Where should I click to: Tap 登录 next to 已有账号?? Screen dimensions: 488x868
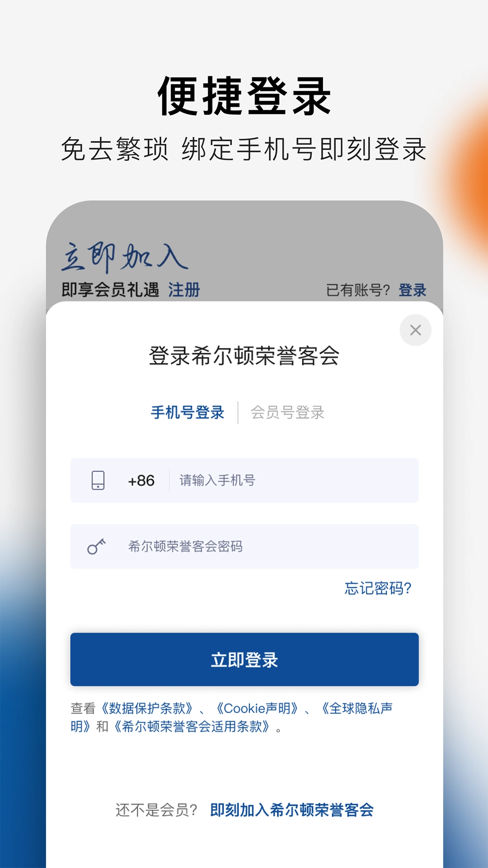pyautogui.click(x=413, y=290)
